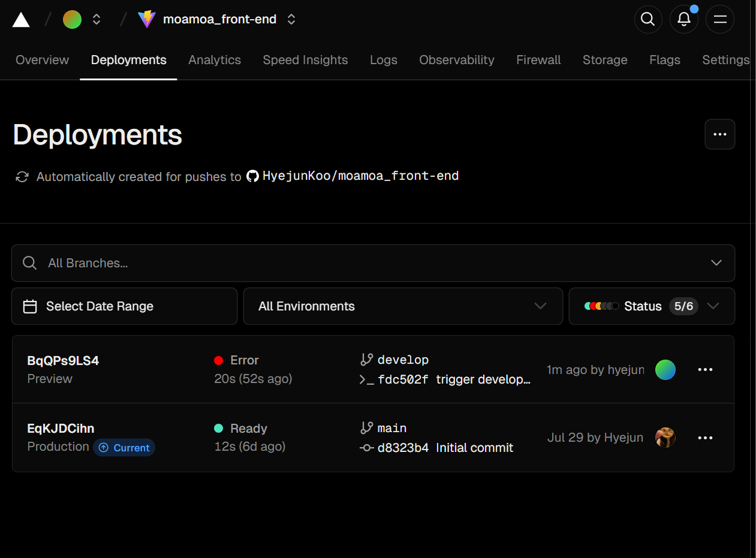The width and height of the screenshot is (756, 558).
Task: Open the develop branch link
Action: point(403,360)
